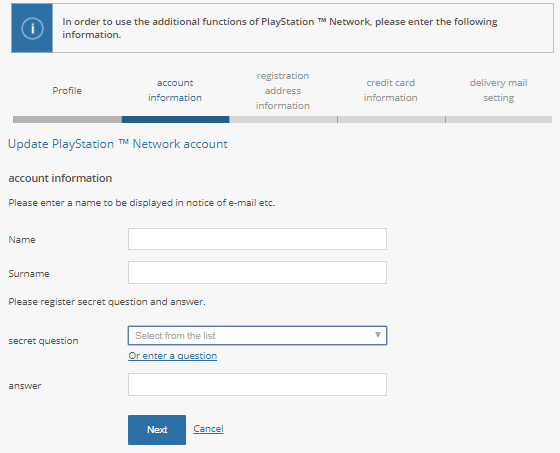Click the blue account information progress segment
Screen dimensions: 560x453
coord(175,119)
